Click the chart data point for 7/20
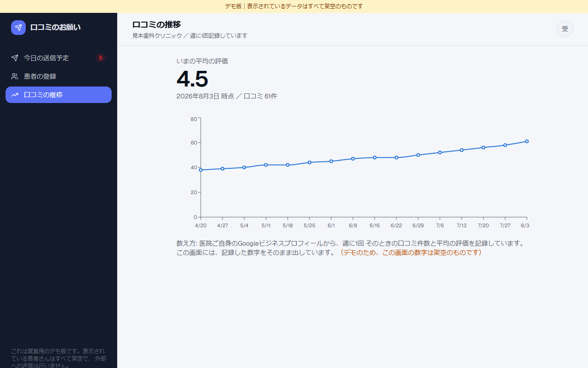Screen dimensions: 588x368 [483, 148]
